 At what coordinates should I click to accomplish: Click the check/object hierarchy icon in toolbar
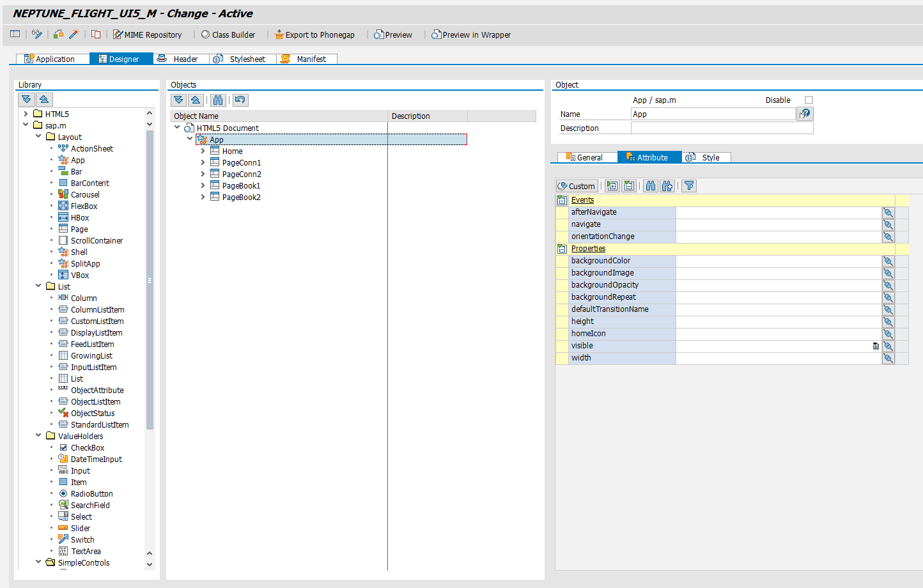coord(59,35)
